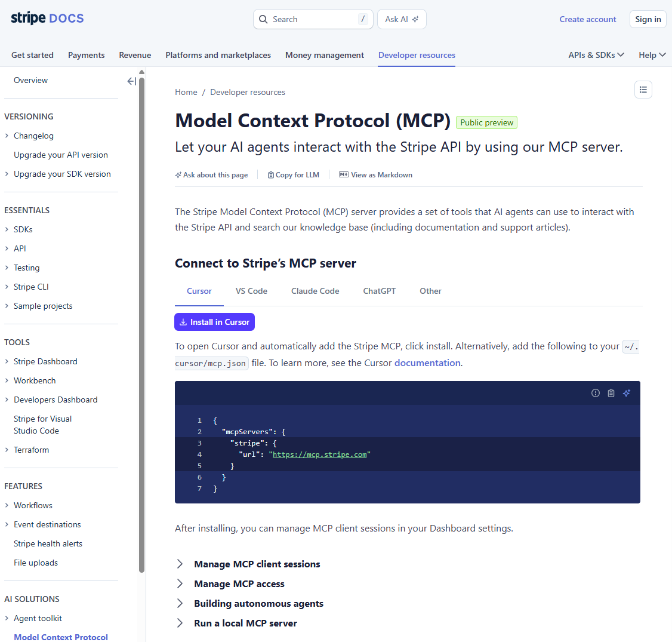
Task: Click the exclamation info icon in code block
Action: coord(595,393)
